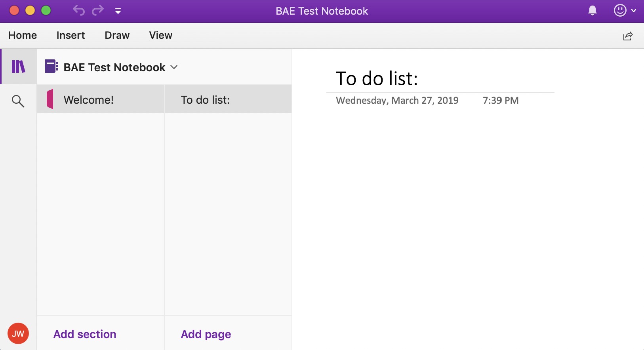
Task: Click the To do list: page title
Action: 377,78
